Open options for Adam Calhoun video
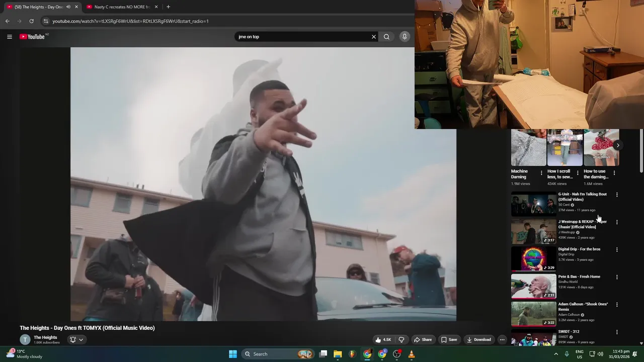This screenshot has height=362, width=644. pyautogui.click(x=617, y=305)
